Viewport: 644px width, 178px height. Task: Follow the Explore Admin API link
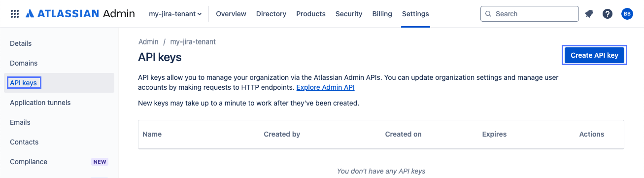coord(325,87)
